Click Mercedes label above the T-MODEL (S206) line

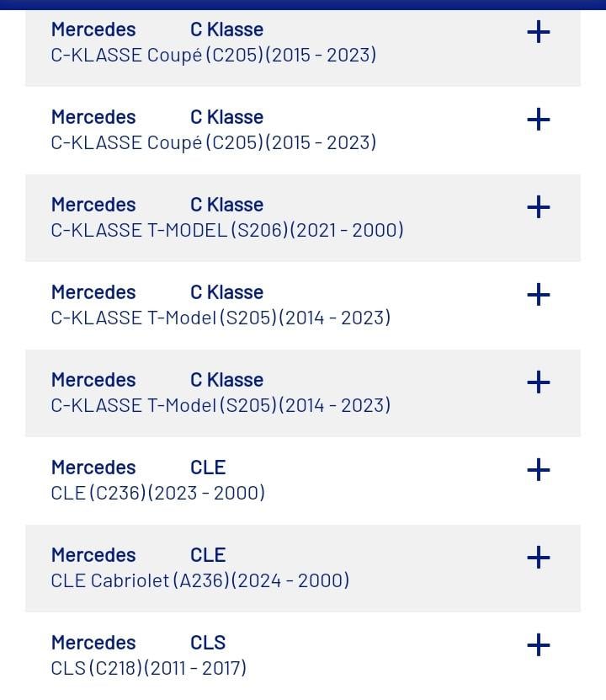(x=93, y=205)
